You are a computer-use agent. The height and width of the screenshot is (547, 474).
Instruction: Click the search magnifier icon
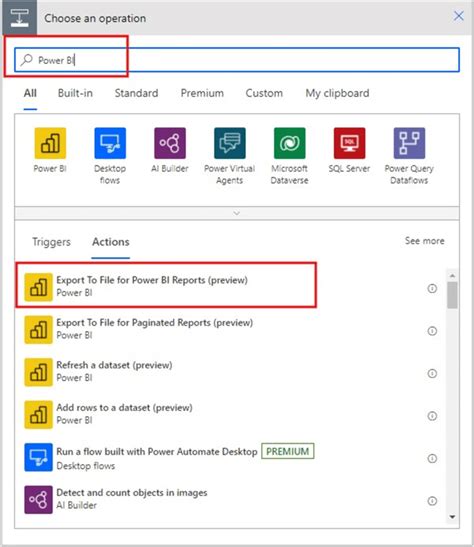tap(27, 60)
